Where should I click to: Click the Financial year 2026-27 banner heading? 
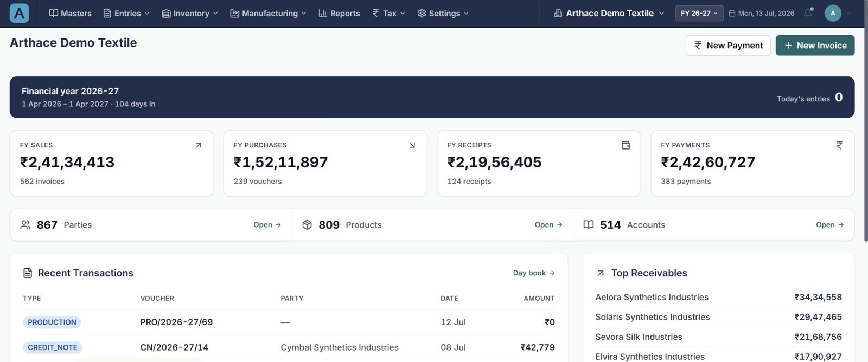click(x=70, y=91)
